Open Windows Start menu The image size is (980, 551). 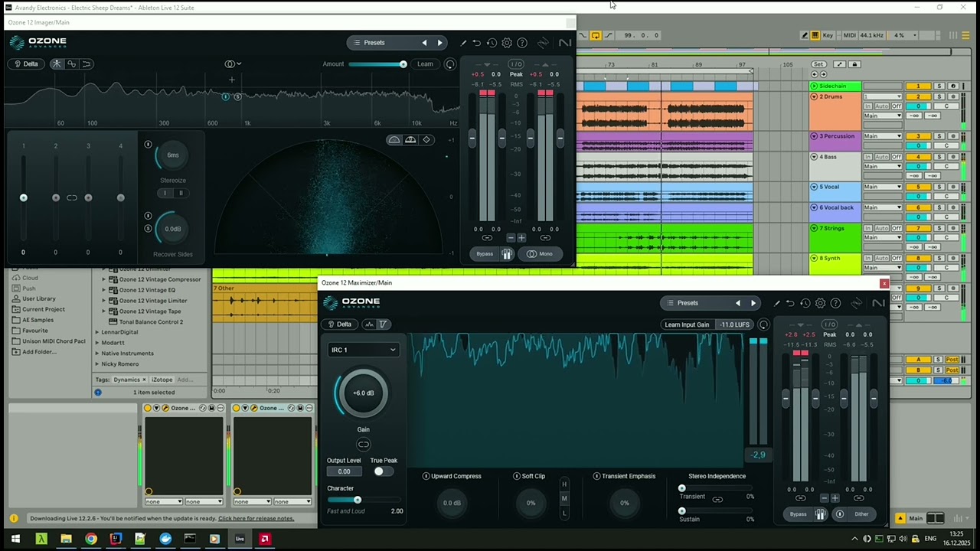point(15,539)
